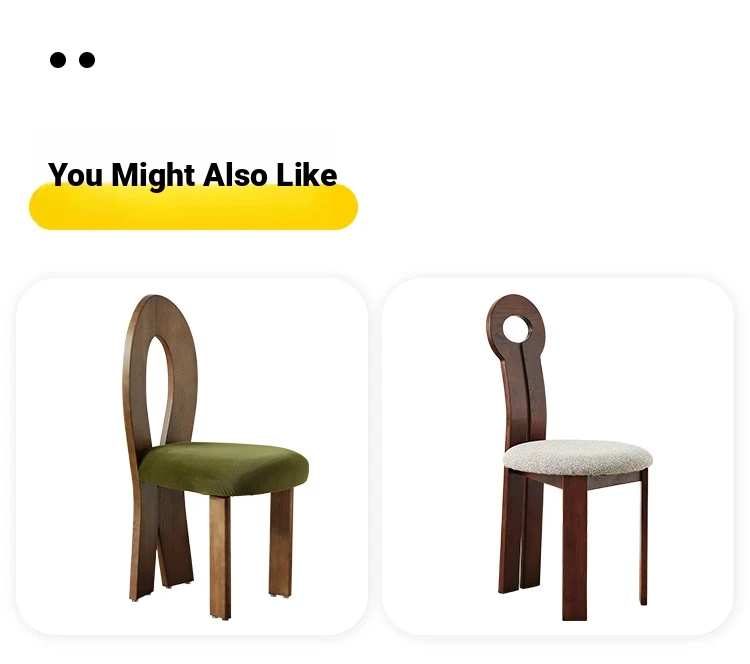750x664 pixels.
Task: Click the first black dot indicator
Action: (x=58, y=60)
